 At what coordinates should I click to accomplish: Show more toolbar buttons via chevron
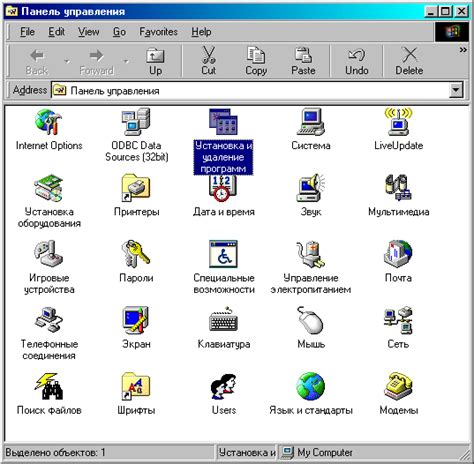(x=463, y=50)
